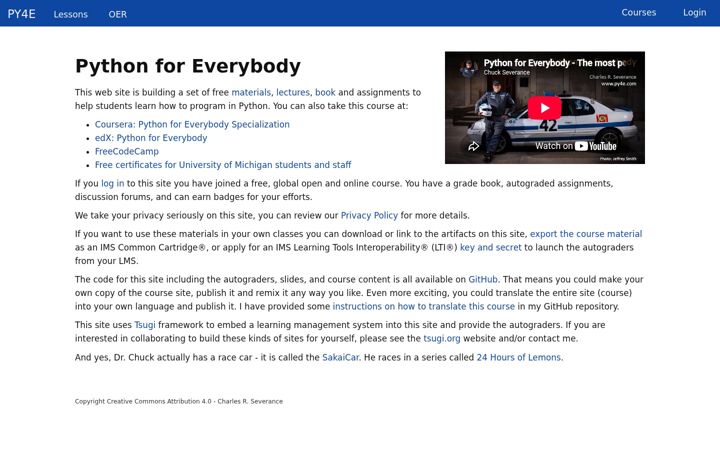Open the video title link
Screen dimensions: 720x450
coord(560,63)
